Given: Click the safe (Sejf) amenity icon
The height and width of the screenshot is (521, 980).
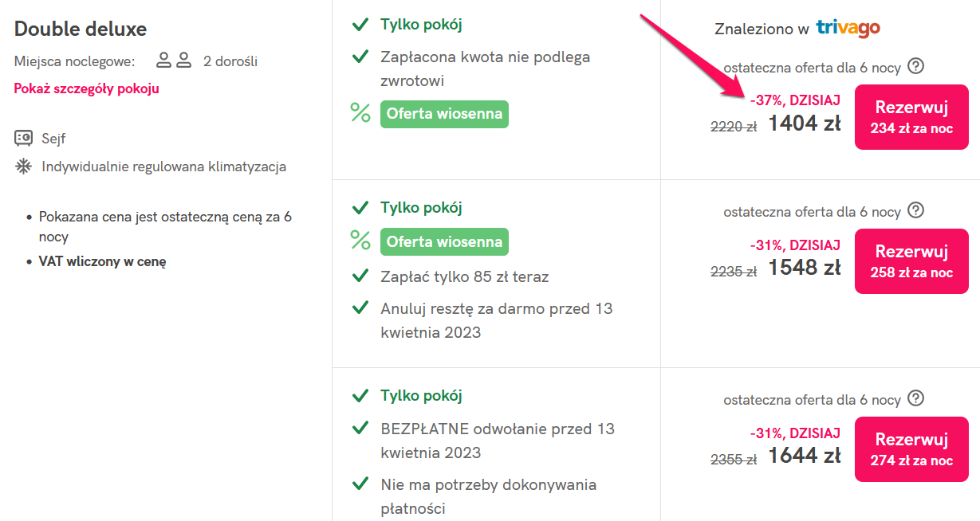Looking at the screenshot, I should click(24, 139).
